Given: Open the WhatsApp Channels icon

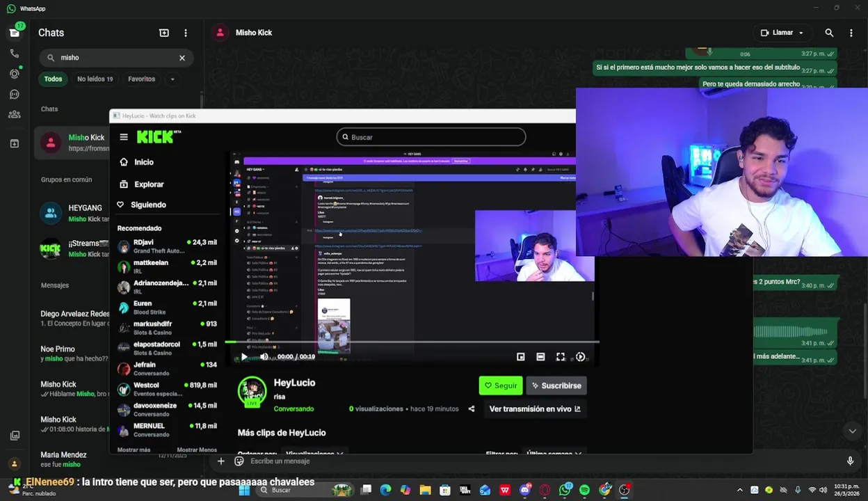Looking at the screenshot, I should (x=15, y=94).
